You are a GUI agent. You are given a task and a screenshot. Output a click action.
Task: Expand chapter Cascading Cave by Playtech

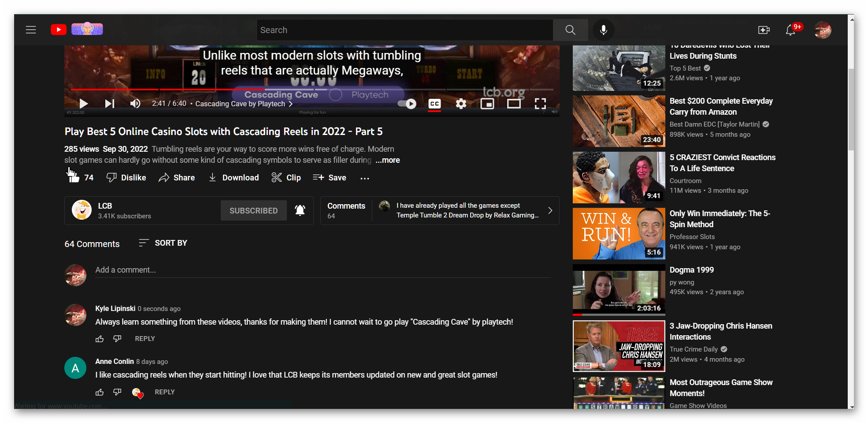click(244, 104)
